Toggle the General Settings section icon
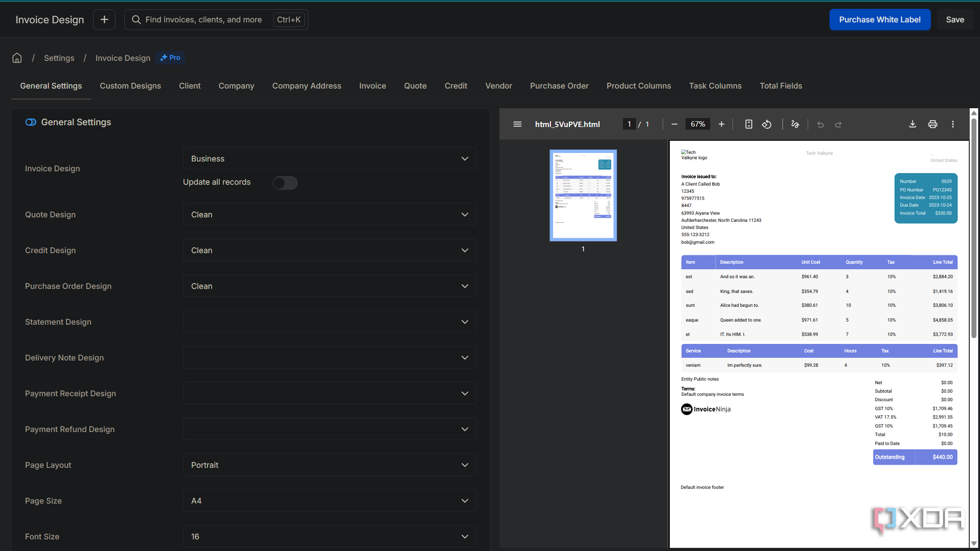Image resolution: width=980 pixels, height=551 pixels. coord(31,123)
